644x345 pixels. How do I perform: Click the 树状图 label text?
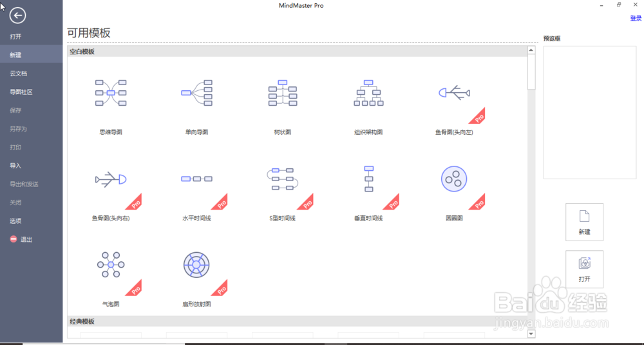(283, 132)
